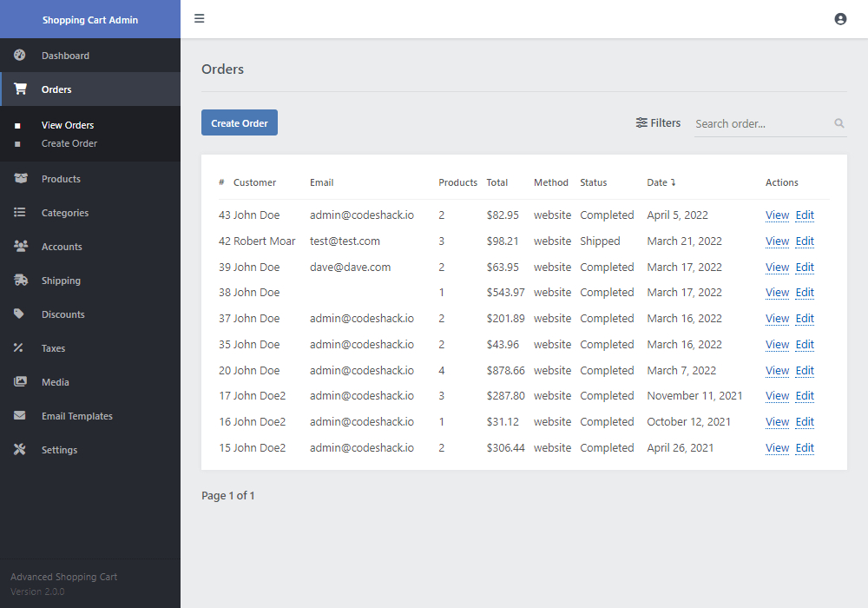This screenshot has width=868, height=608.
Task: View order 37 totaling $201.89
Action: (777, 319)
